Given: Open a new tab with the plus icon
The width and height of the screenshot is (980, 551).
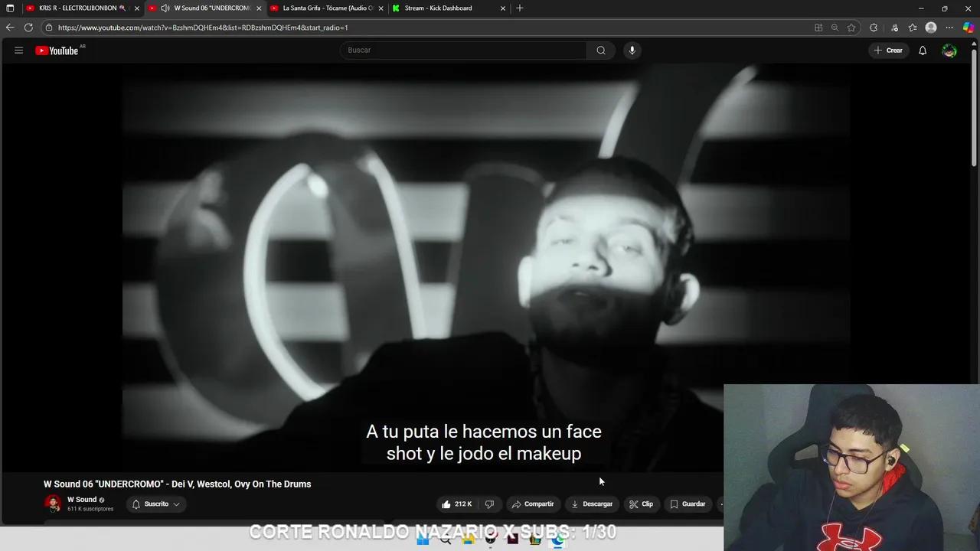Looking at the screenshot, I should point(520,8).
